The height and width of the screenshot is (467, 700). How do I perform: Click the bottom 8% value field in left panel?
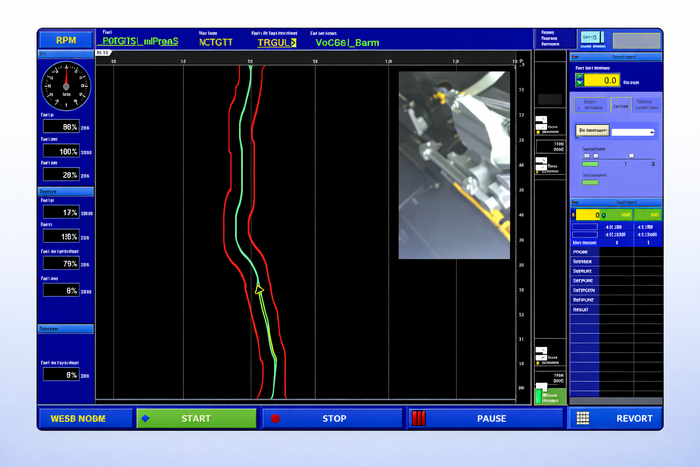[61, 375]
